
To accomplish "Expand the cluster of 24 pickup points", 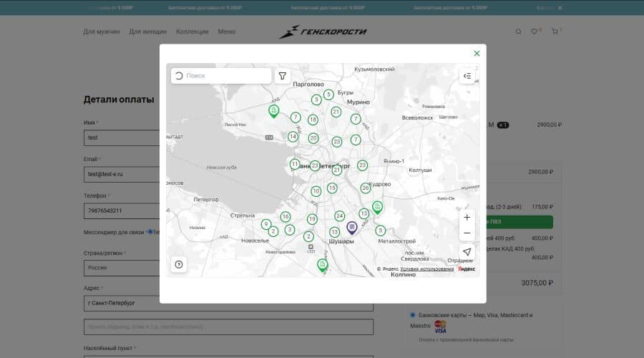I will [340, 216].
